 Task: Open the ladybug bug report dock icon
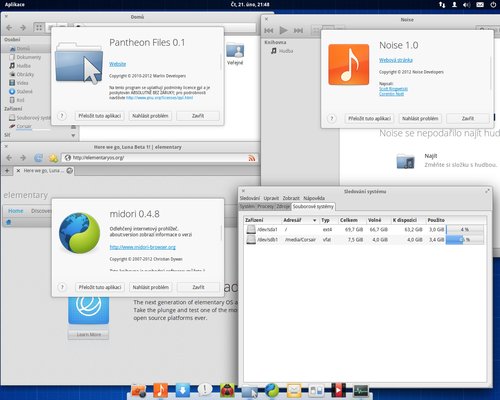227,390
